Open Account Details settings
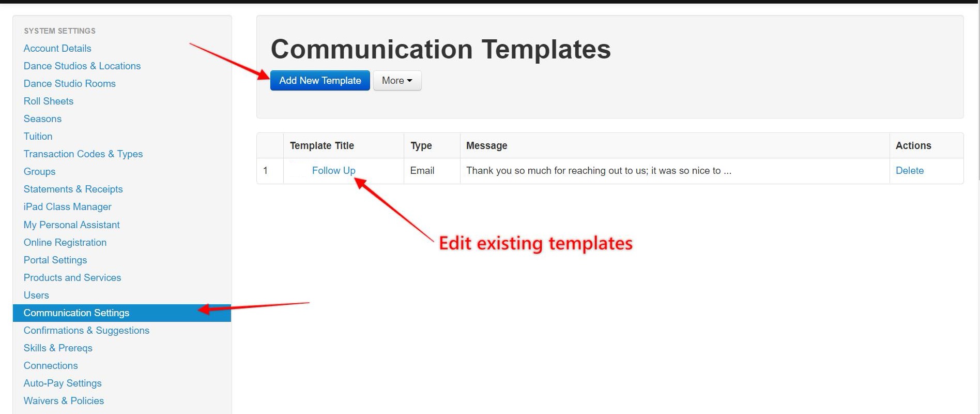Image resolution: width=980 pixels, height=414 pixels. click(57, 48)
